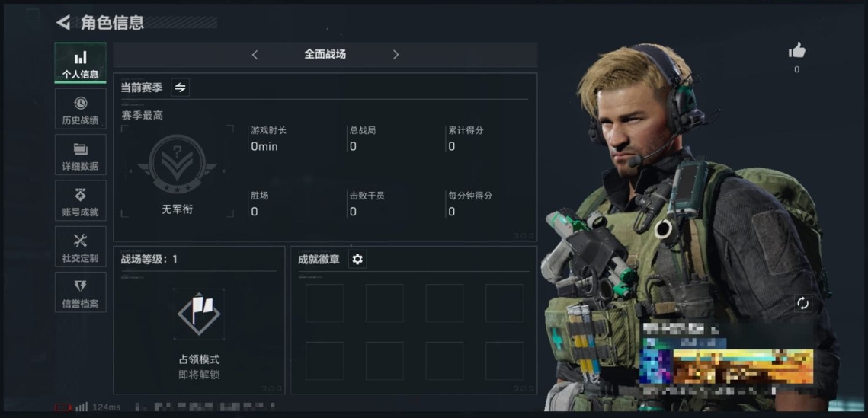Open the 历史战绩 sidebar tab

80,109
